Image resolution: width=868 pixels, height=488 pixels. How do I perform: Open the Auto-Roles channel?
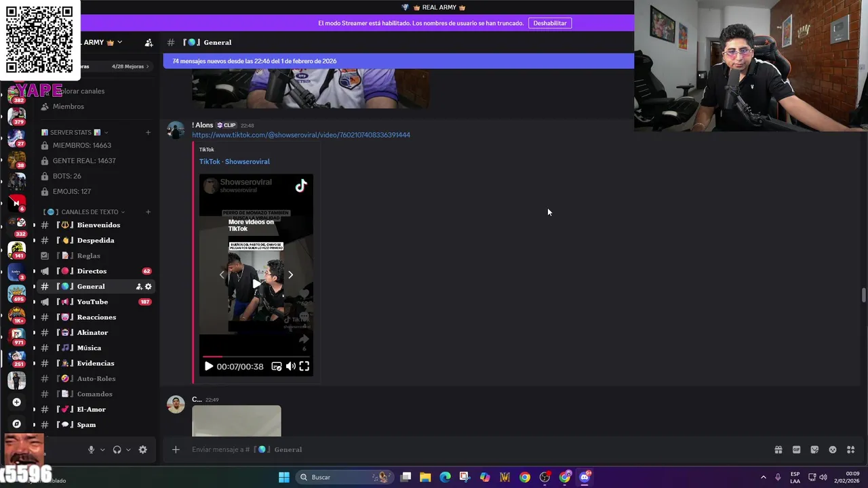(x=96, y=379)
